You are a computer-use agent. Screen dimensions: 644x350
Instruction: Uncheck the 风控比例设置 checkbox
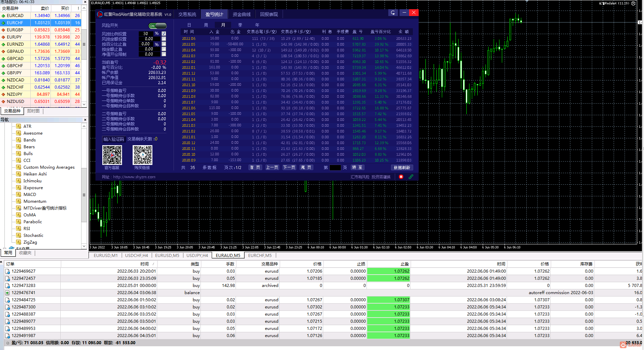pos(164,34)
